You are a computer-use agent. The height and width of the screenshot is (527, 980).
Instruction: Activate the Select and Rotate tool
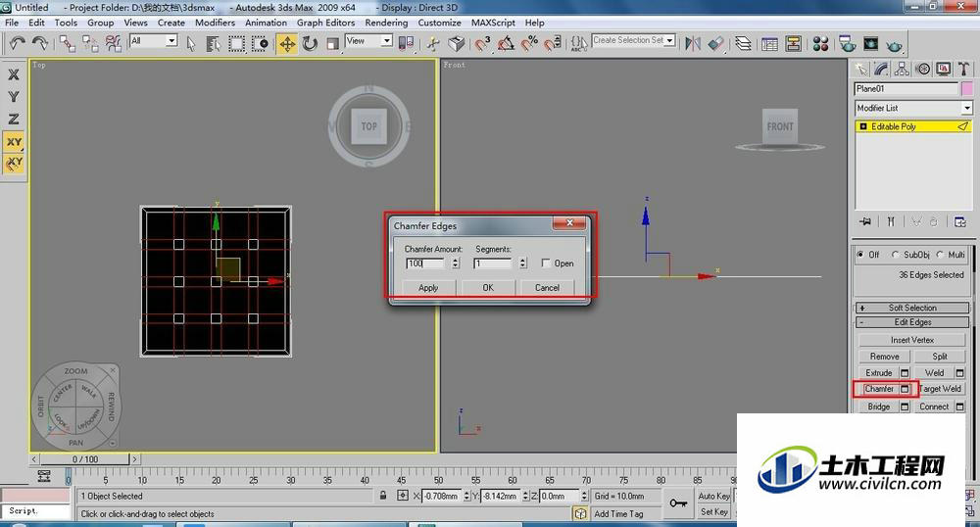click(310, 44)
